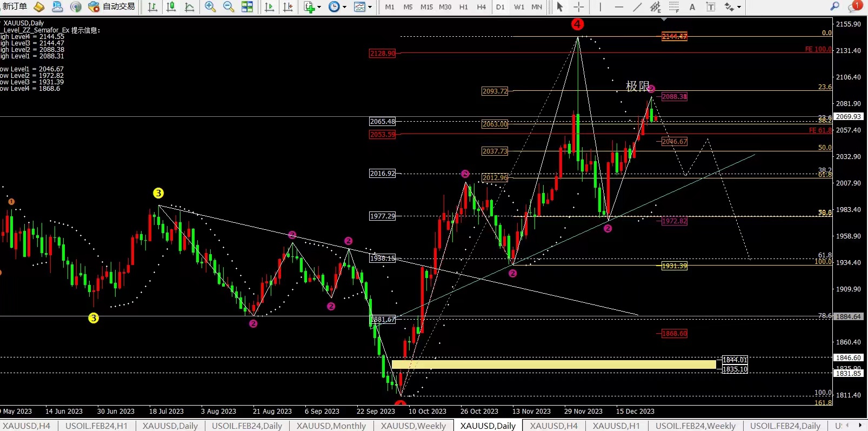This screenshot has height=431, width=868.
Task: Open the USOIL.FEB24,H1 chart tab
Action: tap(97, 426)
